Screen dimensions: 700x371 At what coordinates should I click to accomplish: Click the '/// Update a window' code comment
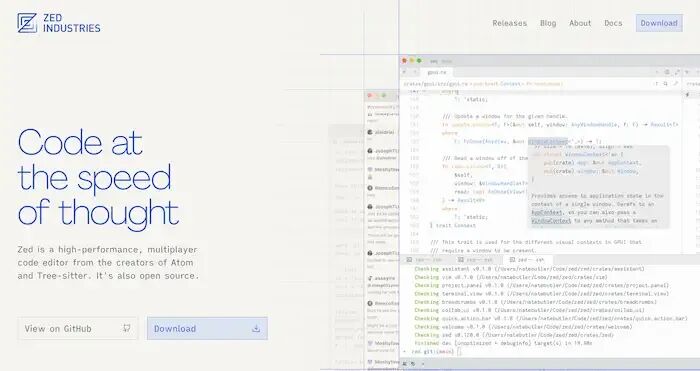[505, 116]
